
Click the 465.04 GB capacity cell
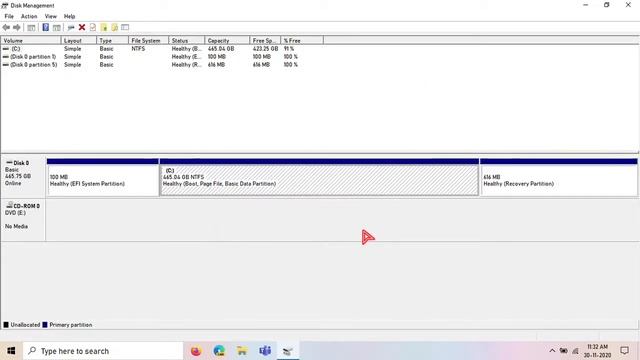(x=221, y=49)
